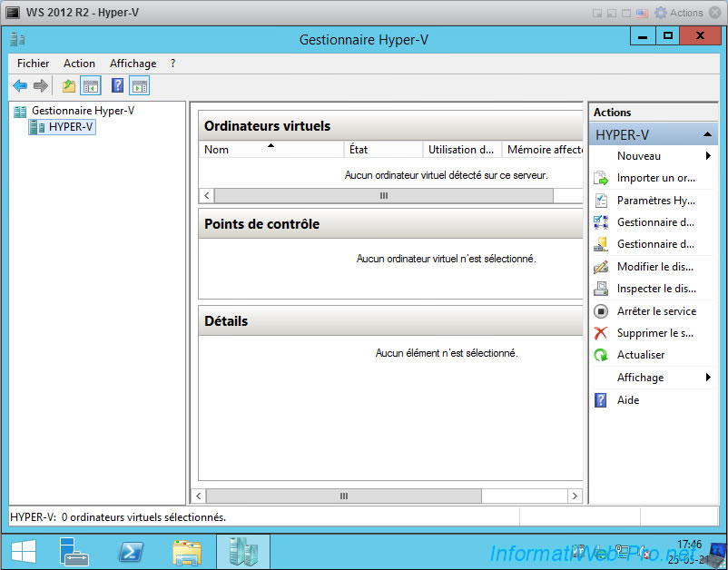Click the taskbar clock showing 17:46
728x570 pixels.
pyautogui.click(x=689, y=545)
